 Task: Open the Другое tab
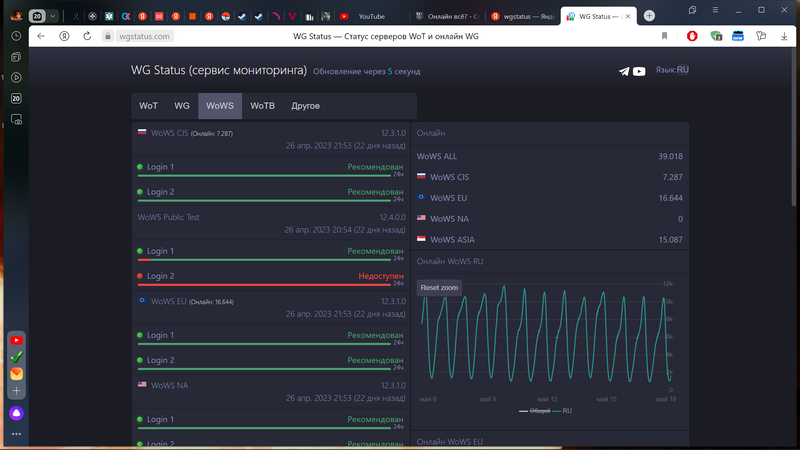[305, 106]
